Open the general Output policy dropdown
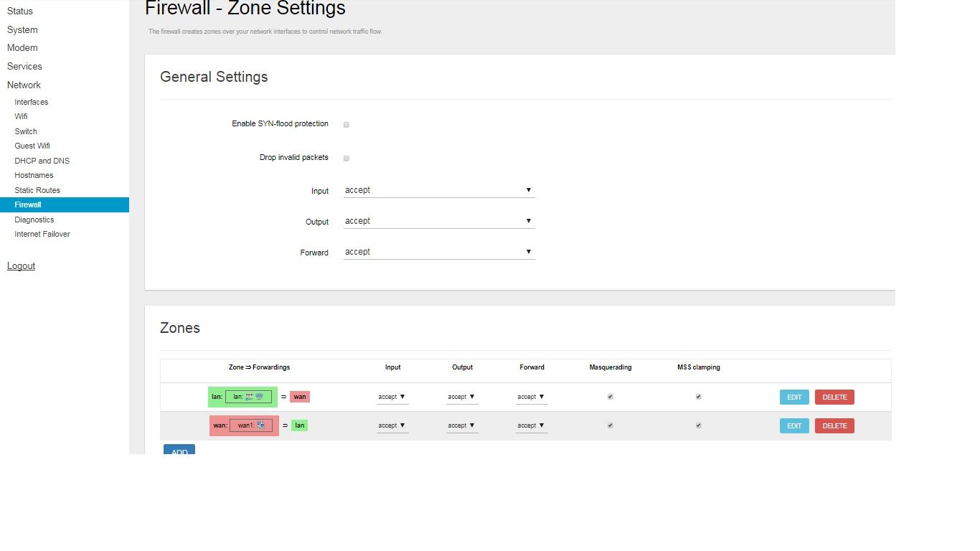The image size is (980, 551). [x=438, y=221]
